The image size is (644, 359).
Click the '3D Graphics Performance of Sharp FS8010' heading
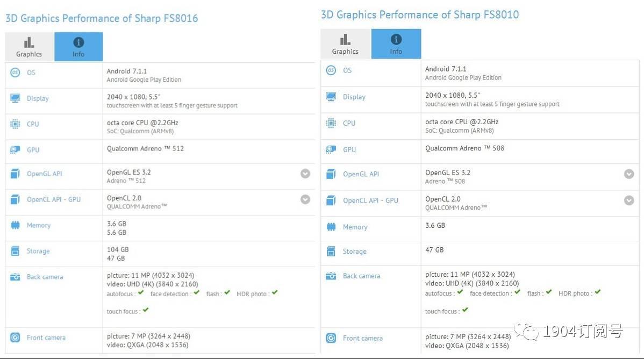(x=420, y=15)
